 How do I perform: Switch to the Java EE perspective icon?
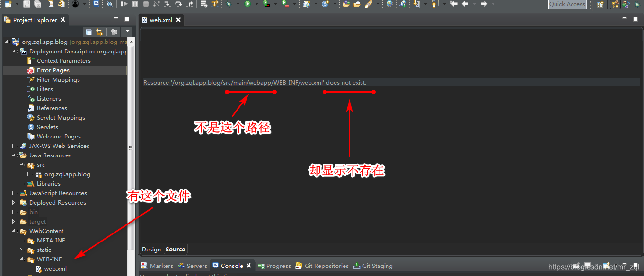pos(615,4)
